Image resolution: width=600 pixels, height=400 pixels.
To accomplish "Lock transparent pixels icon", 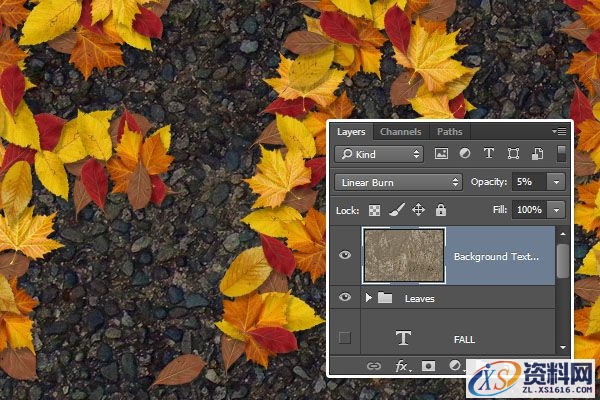I will click(x=375, y=210).
